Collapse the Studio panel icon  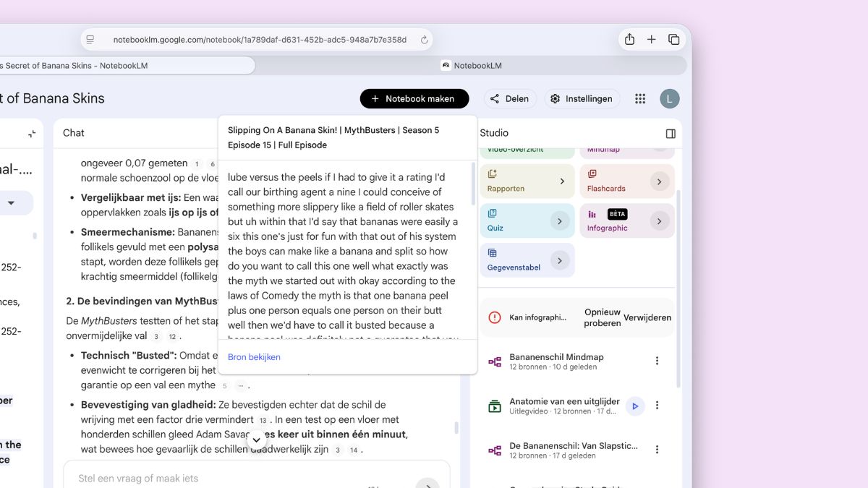click(671, 134)
